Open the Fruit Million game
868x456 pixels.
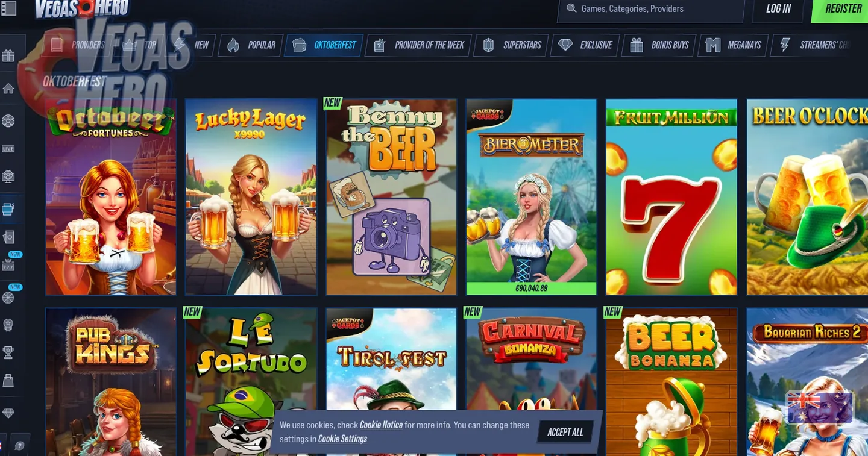pos(671,197)
